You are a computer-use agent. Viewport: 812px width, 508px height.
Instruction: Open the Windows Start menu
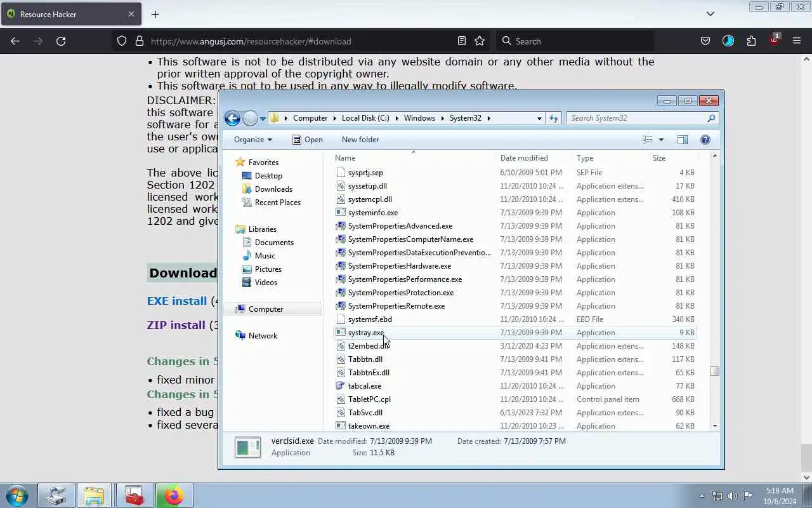click(x=17, y=496)
